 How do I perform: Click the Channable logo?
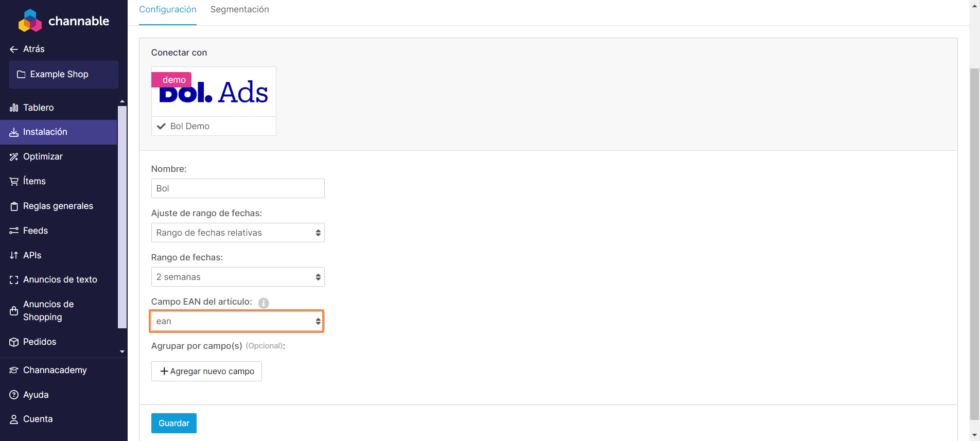point(64,21)
